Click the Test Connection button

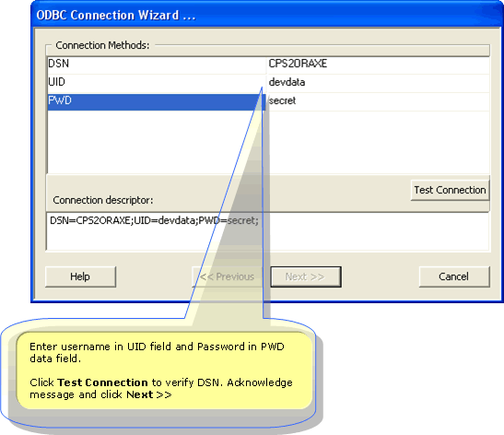point(450,191)
